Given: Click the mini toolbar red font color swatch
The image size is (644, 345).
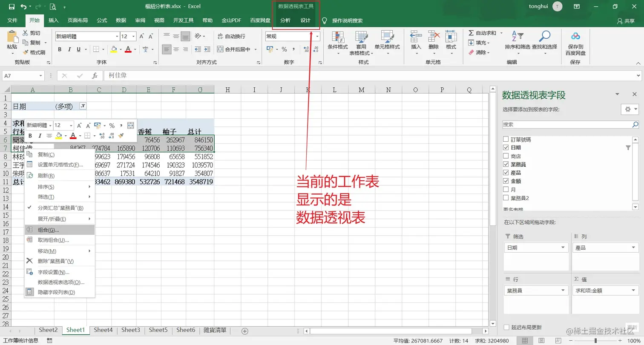Looking at the screenshot, I should click(73, 136).
